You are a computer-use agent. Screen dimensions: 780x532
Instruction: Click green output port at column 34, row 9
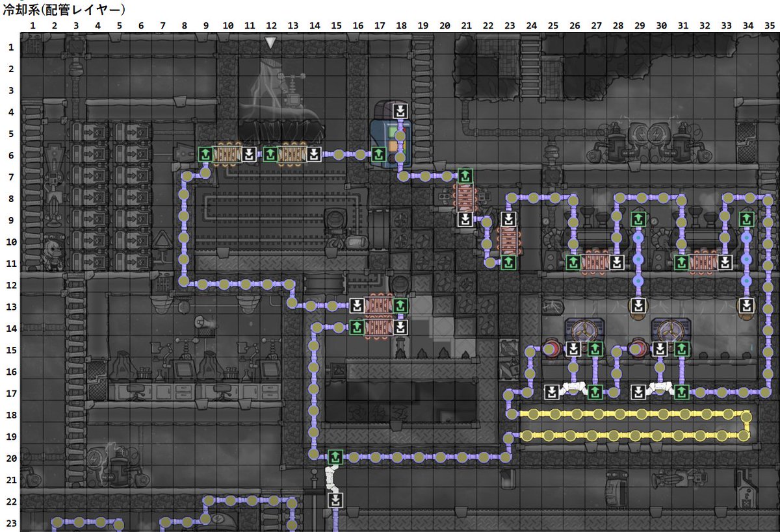(746, 219)
